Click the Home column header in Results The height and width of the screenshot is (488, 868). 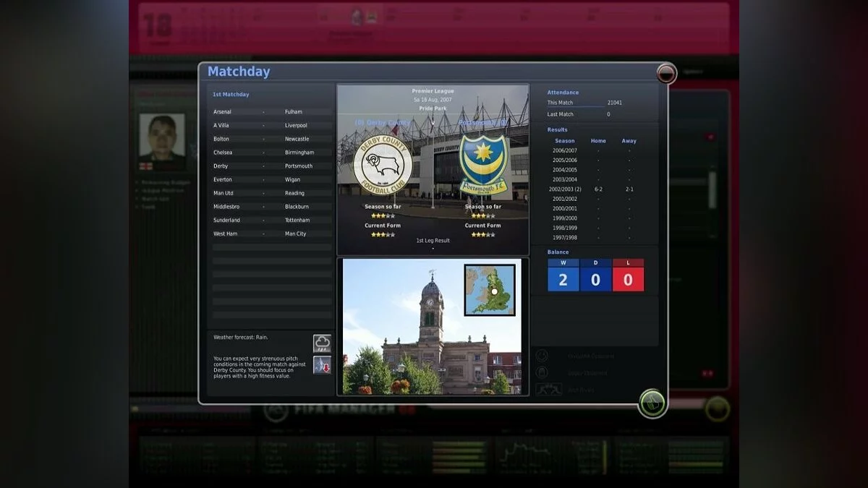click(x=598, y=141)
